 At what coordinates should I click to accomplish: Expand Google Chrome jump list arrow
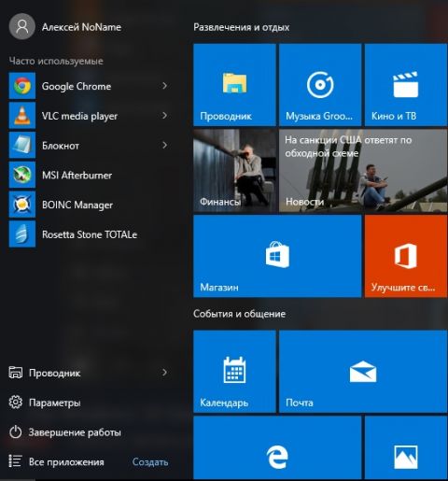(164, 86)
